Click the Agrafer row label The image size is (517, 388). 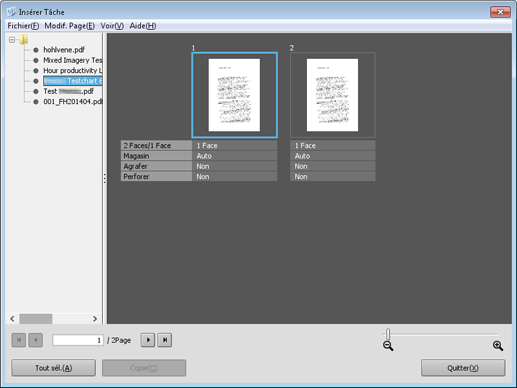156,166
